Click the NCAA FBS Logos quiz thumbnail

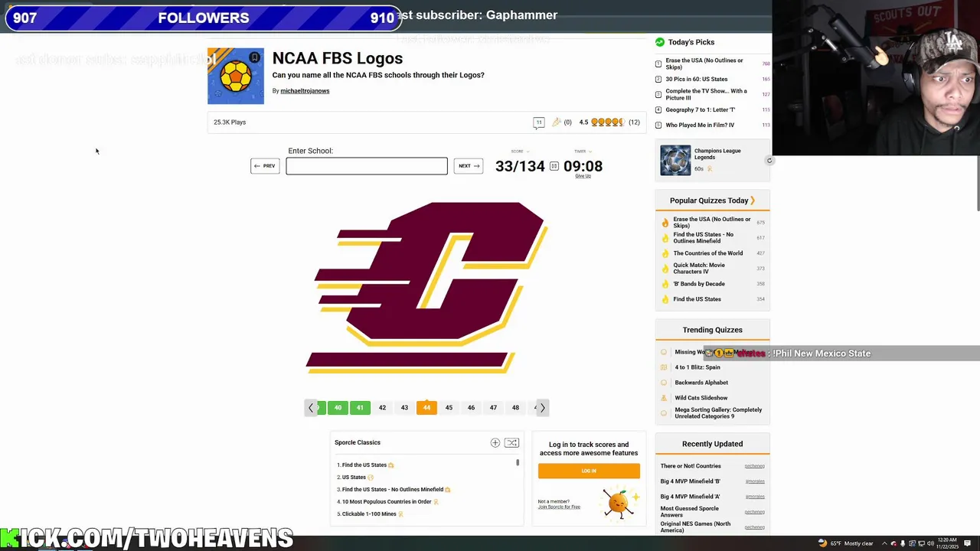pos(236,76)
